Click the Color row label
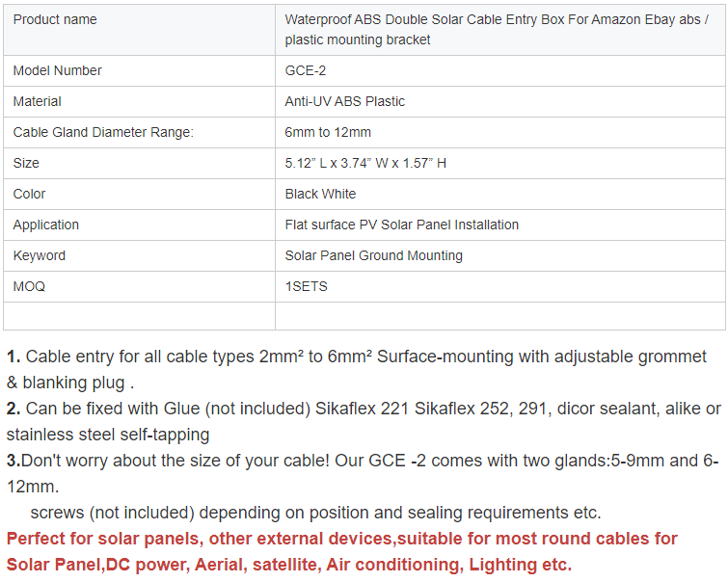 click(29, 194)
